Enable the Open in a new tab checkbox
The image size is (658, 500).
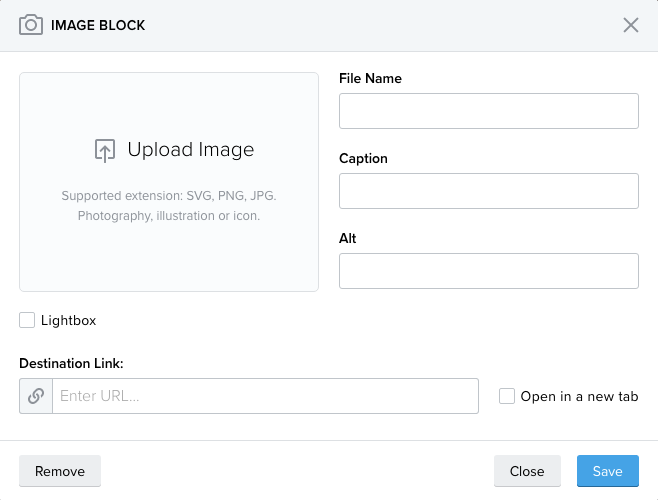click(x=507, y=396)
